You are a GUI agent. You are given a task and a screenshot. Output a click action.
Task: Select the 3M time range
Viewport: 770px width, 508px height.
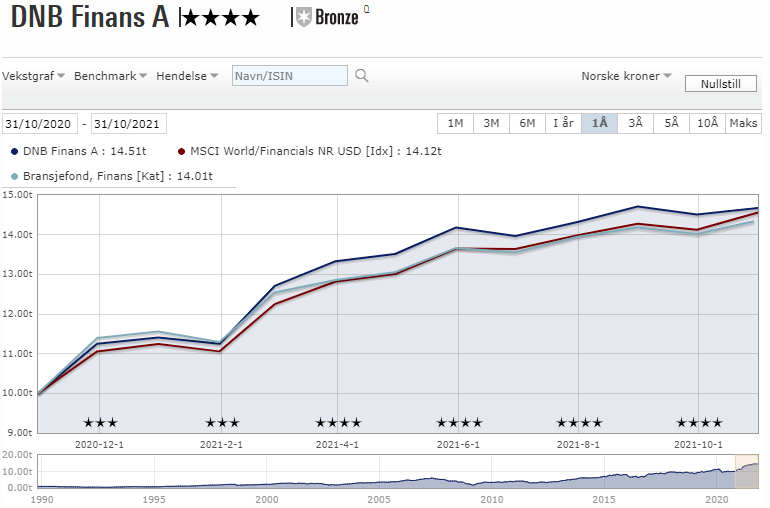[x=491, y=123]
